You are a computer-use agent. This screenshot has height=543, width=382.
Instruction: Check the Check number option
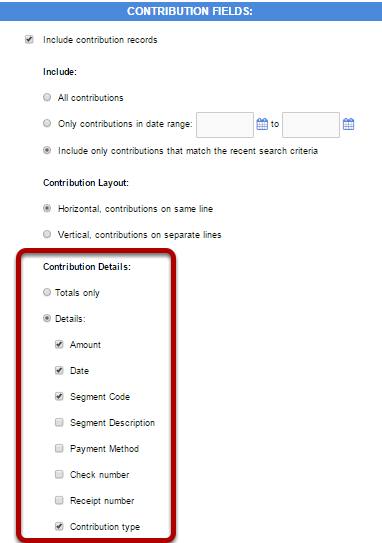59,474
